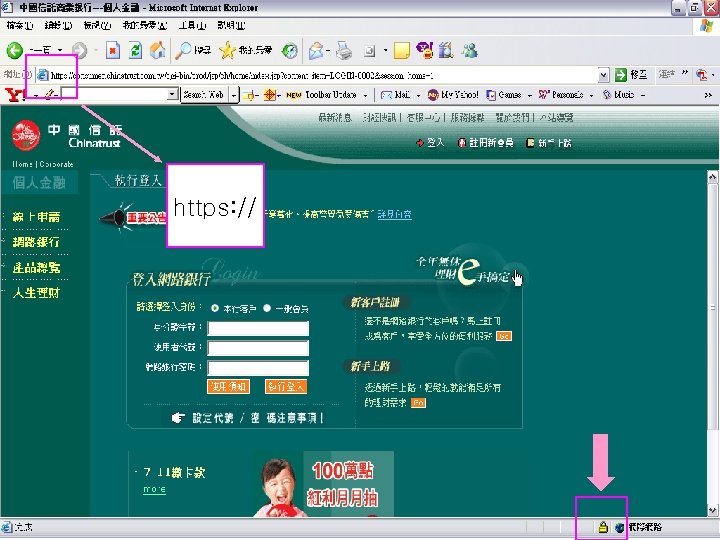Screen dimensions: 720x540
Task: Open Favorites with the star icon
Action: point(227,51)
